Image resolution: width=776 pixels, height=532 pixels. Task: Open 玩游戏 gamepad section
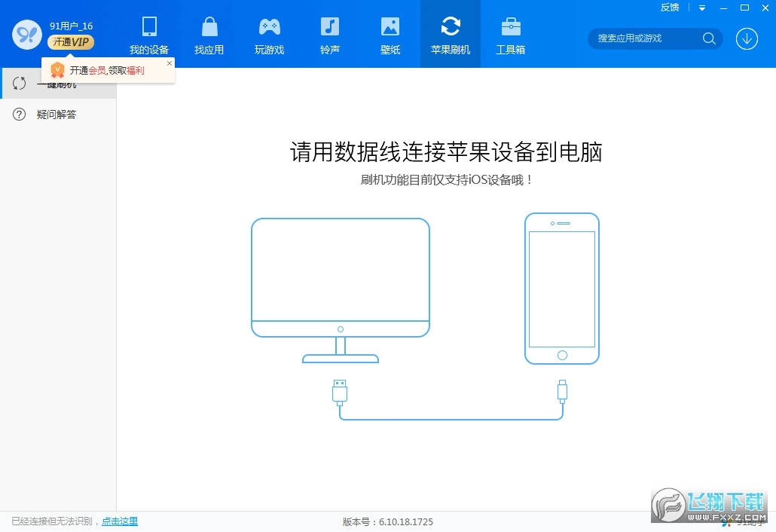[x=269, y=34]
